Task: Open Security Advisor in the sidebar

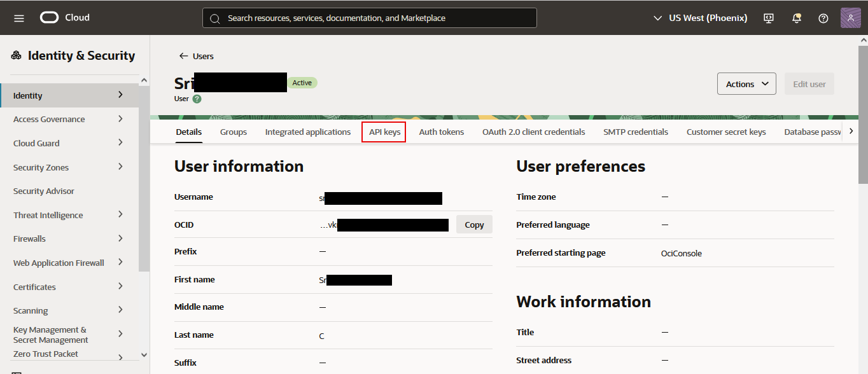Action: click(44, 191)
